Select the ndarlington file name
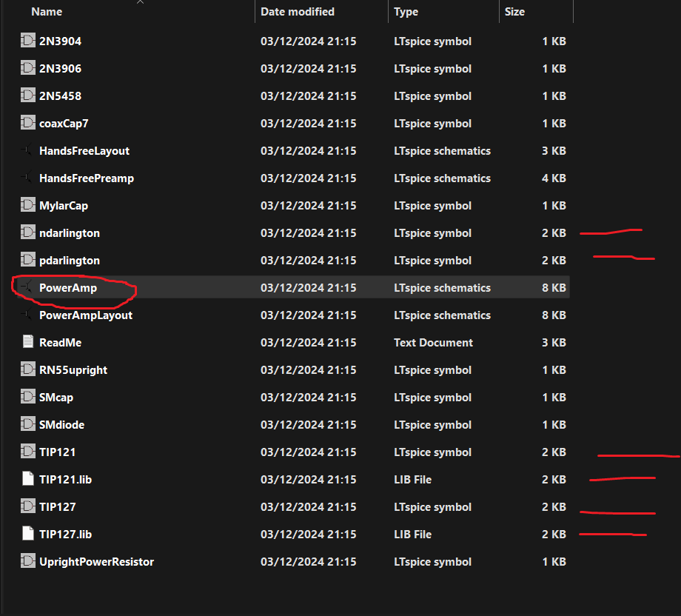The image size is (681, 616). coord(70,232)
